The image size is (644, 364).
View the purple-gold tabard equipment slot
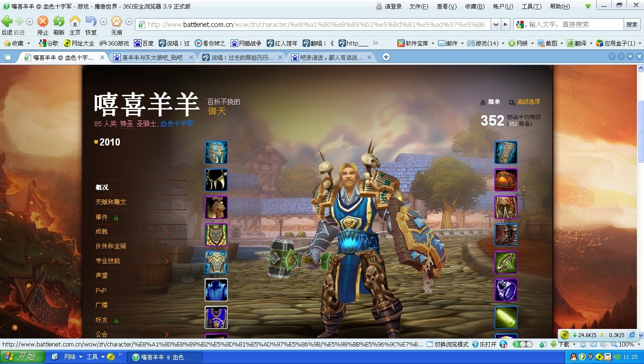[216, 318]
